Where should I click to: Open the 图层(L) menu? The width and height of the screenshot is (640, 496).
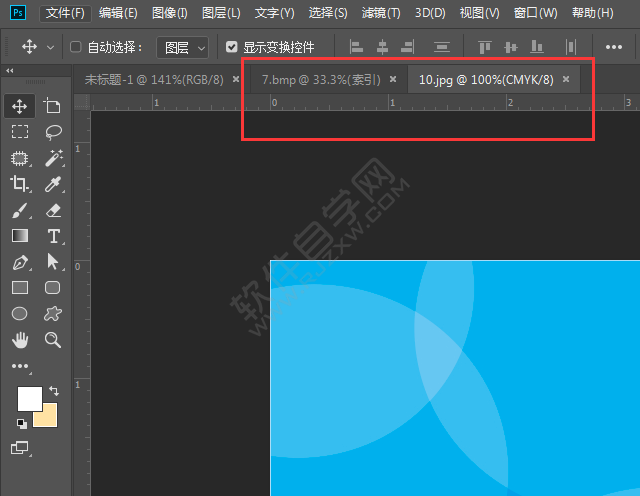point(221,13)
